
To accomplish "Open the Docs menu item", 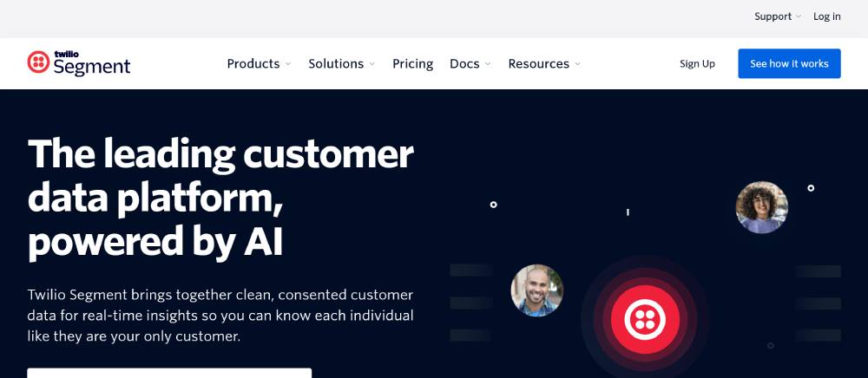I will pyautogui.click(x=464, y=63).
